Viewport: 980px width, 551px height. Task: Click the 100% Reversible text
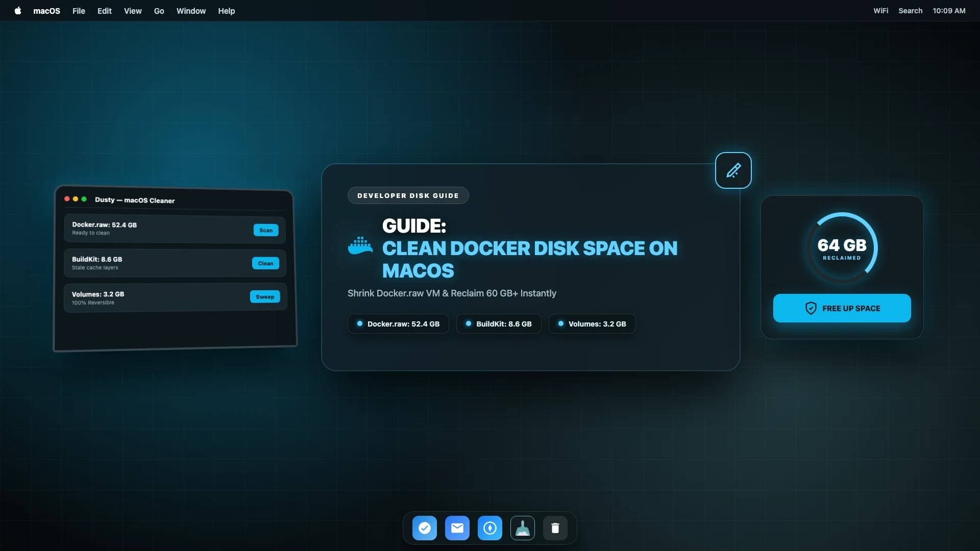[x=93, y=303]
